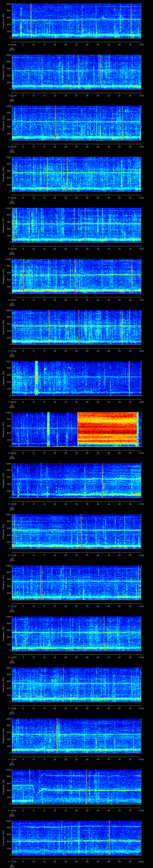Select the '11:12:00' start time label
The width and height of the screenshot is (153, 868).
point(12,606)
